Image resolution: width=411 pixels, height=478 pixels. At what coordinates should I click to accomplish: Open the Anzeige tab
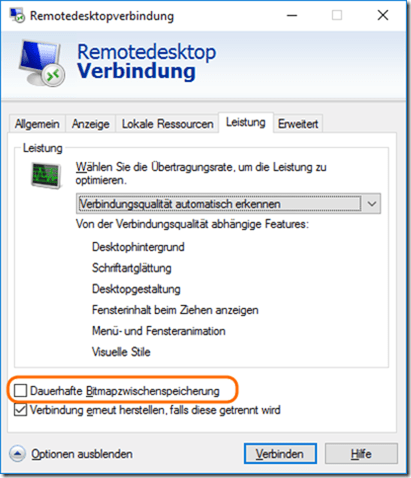pyautogui.click(x=91, y=124)
